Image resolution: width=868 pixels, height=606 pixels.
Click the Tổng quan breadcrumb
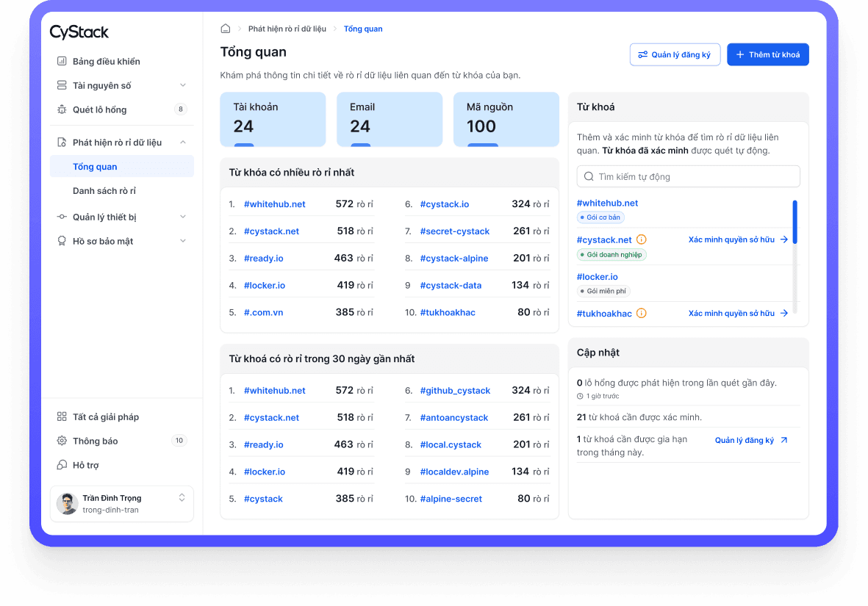pyautogui.click(x=363, y=29)
